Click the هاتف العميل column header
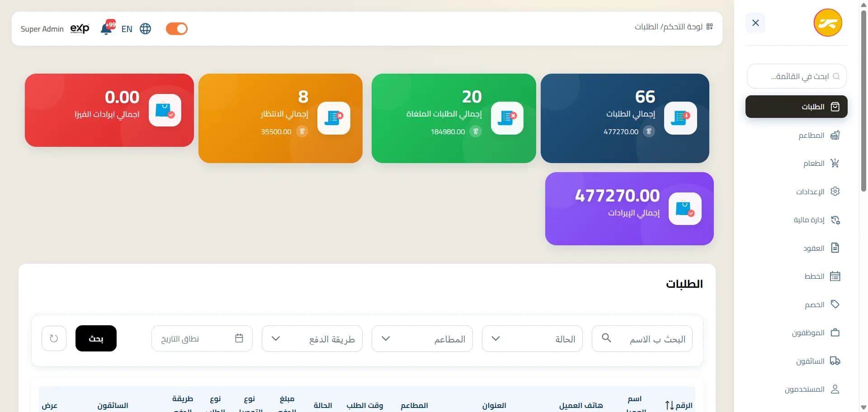 click(581, 405)
